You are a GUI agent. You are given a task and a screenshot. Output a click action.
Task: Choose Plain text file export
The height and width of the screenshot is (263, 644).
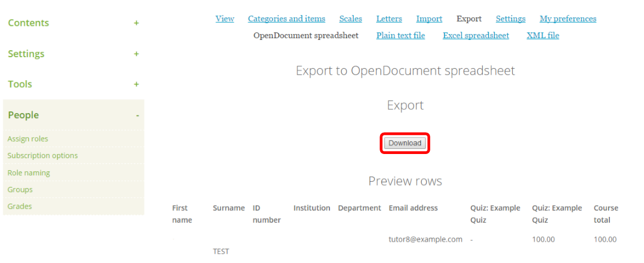click(x=400, y=36)
